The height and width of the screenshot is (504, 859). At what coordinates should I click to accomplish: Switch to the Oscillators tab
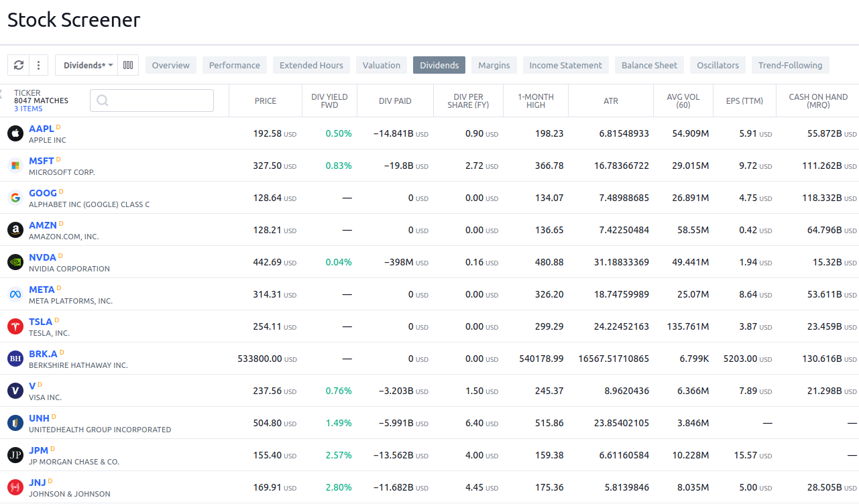[718, 65]
